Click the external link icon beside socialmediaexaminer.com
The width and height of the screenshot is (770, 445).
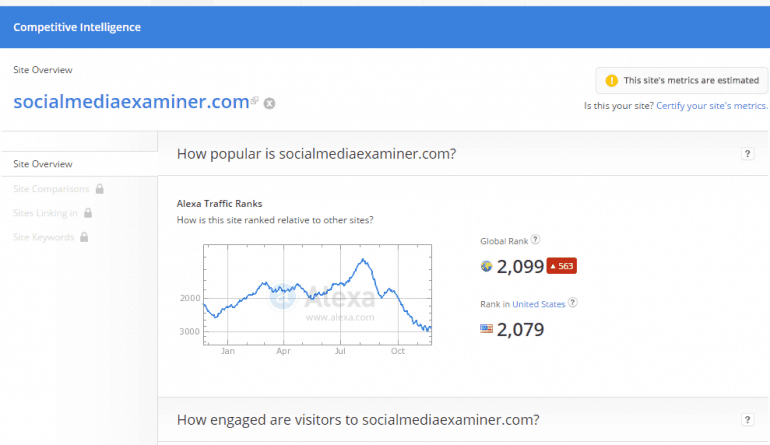(x=255, y=101)
